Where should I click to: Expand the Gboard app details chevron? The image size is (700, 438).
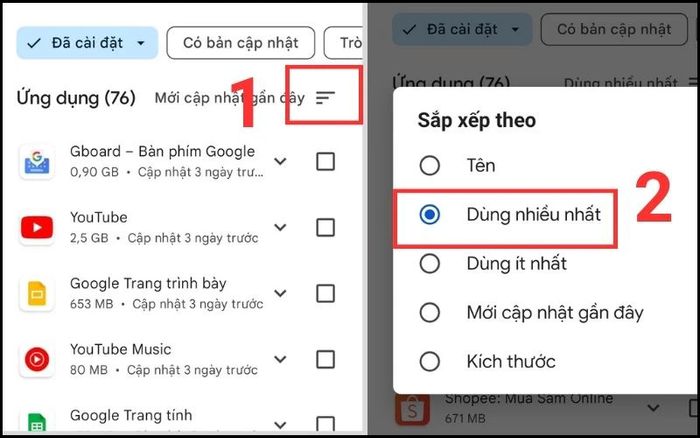click(280, 161)
